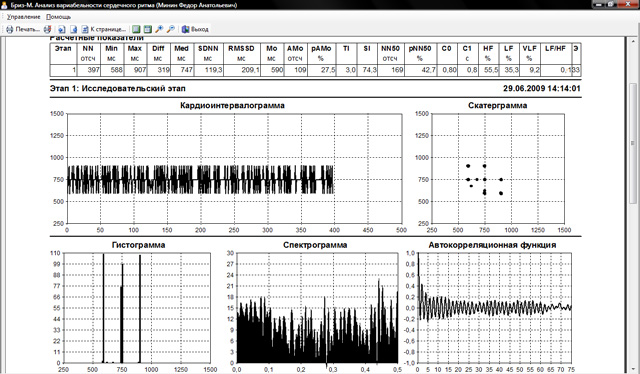The width and height of the screenshot is (640, 374).
Task: Click the vertical scrollbar thumb
Action: (x=633, y=143)
